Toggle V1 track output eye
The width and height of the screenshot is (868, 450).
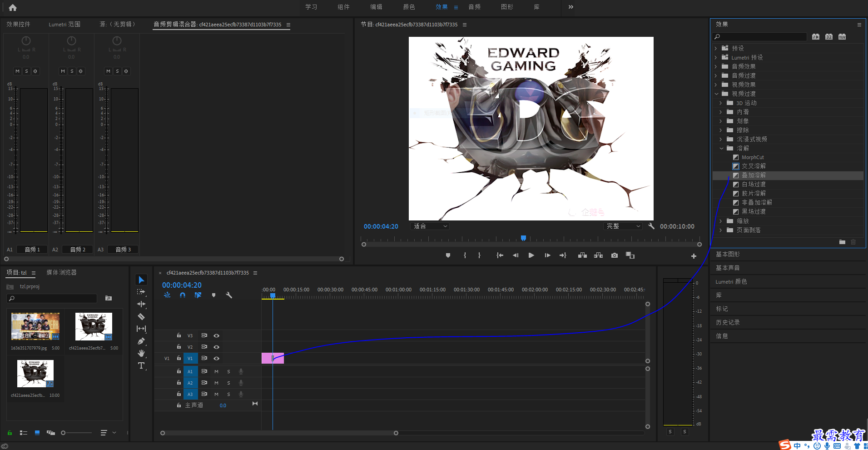(217, 358)
